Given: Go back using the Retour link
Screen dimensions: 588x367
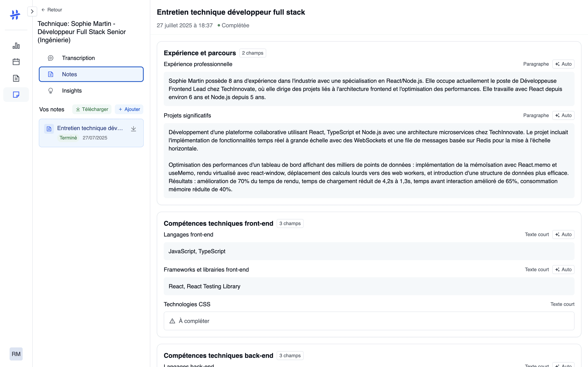Looking at the screenshot, I should [52, 10].
